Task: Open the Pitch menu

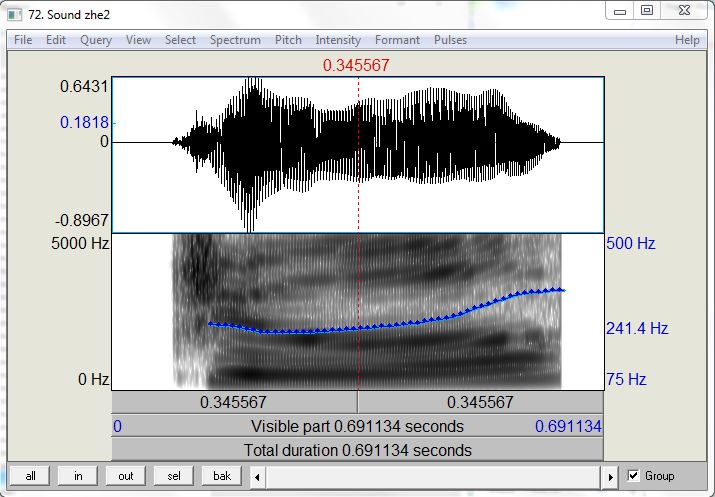Action: (x=288, y=40)
